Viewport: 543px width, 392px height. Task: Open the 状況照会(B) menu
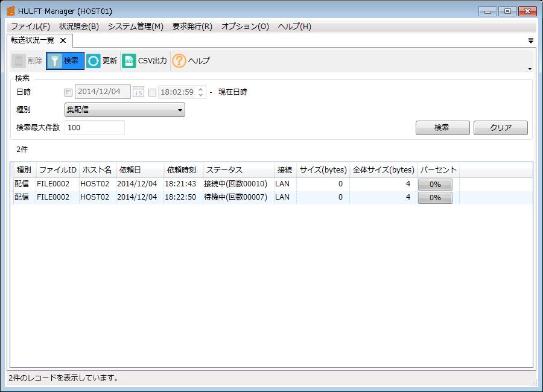tap(79, 27)
